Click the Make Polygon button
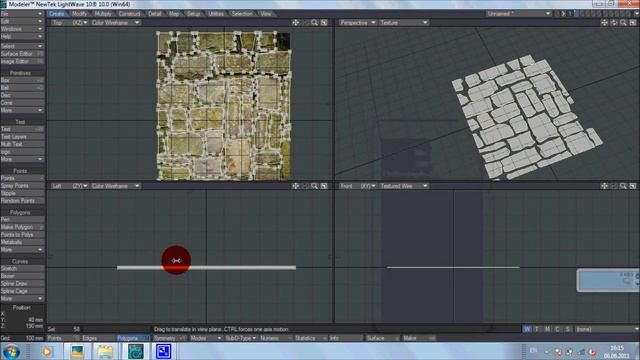 coord(22,227)
